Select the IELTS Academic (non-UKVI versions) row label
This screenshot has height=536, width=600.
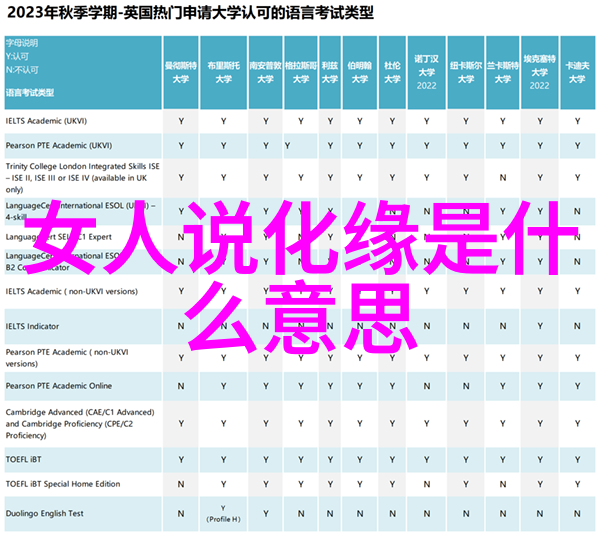(x=72, y=292)
